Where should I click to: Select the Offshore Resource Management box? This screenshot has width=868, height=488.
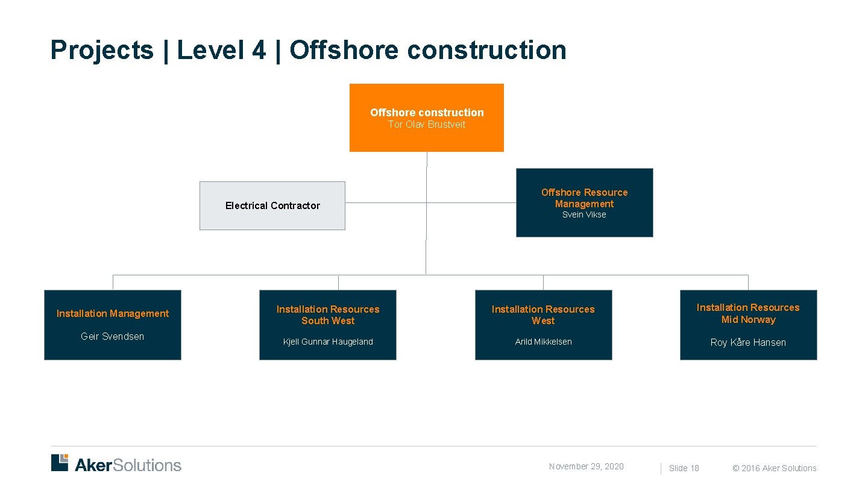(x=584, y=202)
